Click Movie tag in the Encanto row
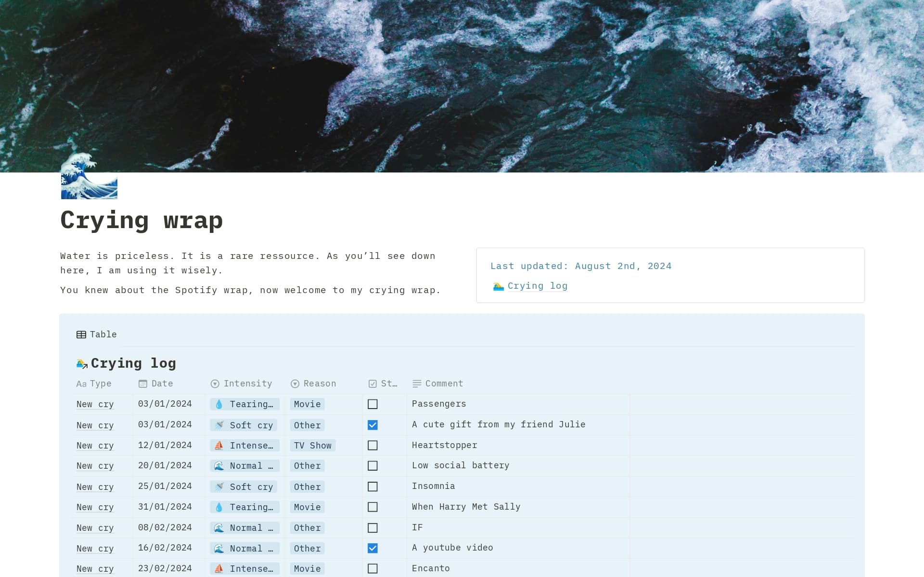This screenshot has width=924, height=577. click(307, 569)
